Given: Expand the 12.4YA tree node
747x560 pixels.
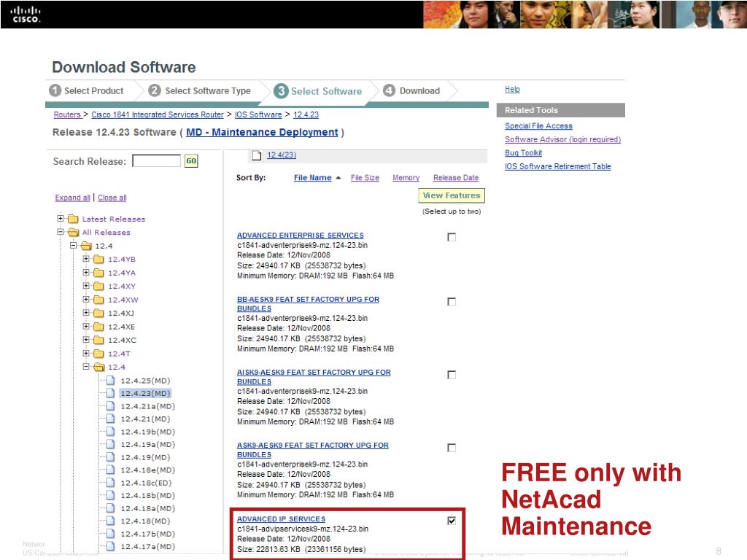Looking at the screenshot, I should pos(86,273).
